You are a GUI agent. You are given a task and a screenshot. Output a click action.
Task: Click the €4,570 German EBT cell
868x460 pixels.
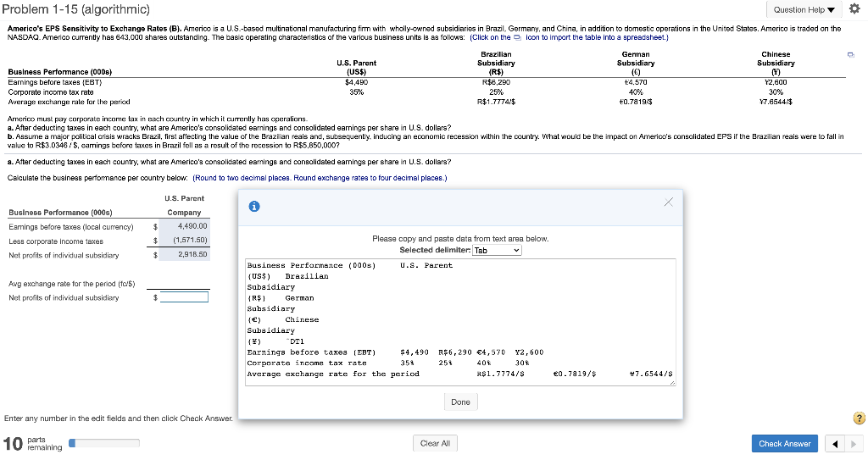[636, 82]
